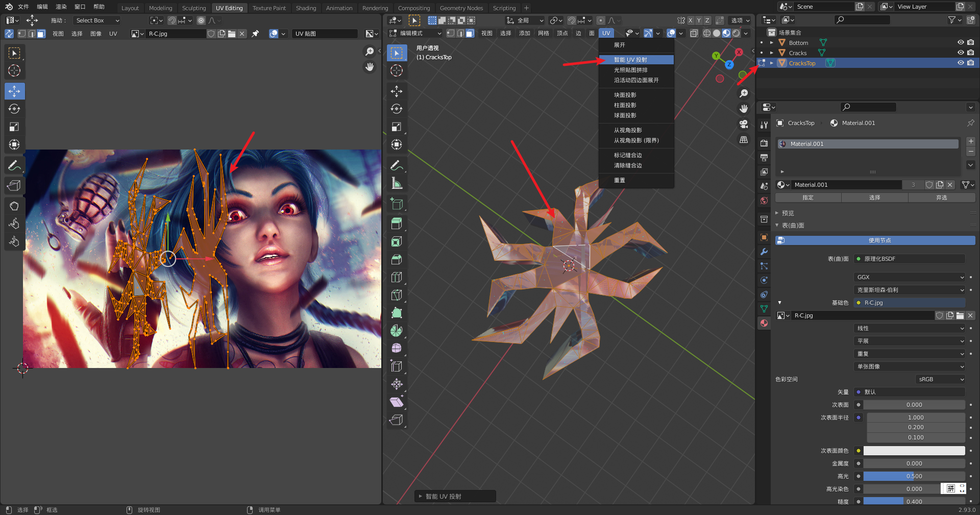Image resolution: width=980 pixels, height=515 pixels.
Task: Switch to face select mode in viewport
Action: pyautogui.click(x=470, y=33)
